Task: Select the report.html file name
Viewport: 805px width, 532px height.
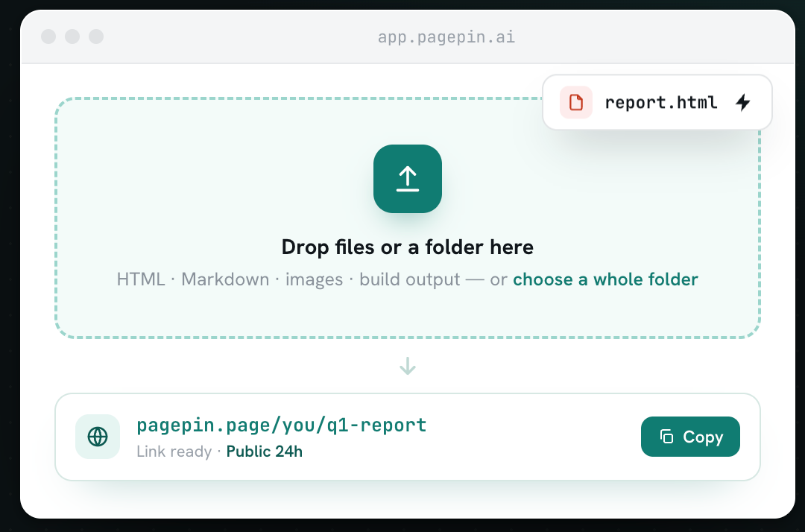Action: tap(661, 102)
